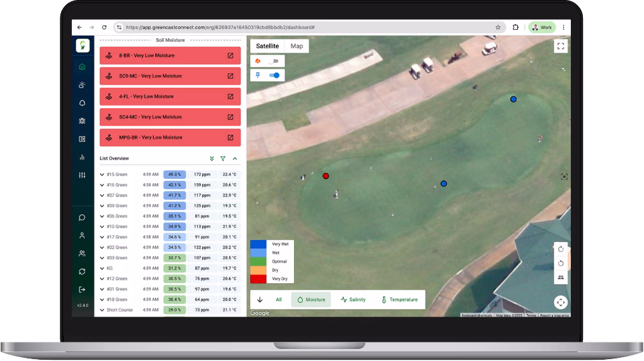Open external link for MPG-BR alert
This screenshot has width=644, height=361.
tap(230, 137)
